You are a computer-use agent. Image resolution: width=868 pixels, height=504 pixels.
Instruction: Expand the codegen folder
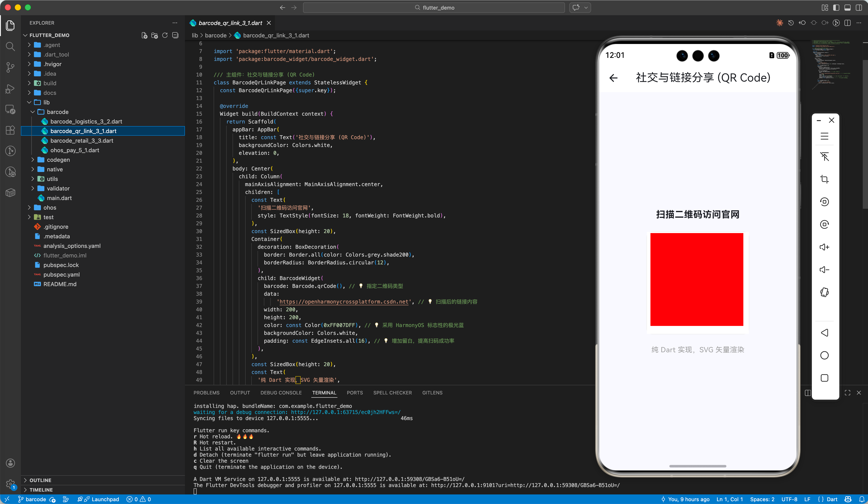(x=58, y=160)
